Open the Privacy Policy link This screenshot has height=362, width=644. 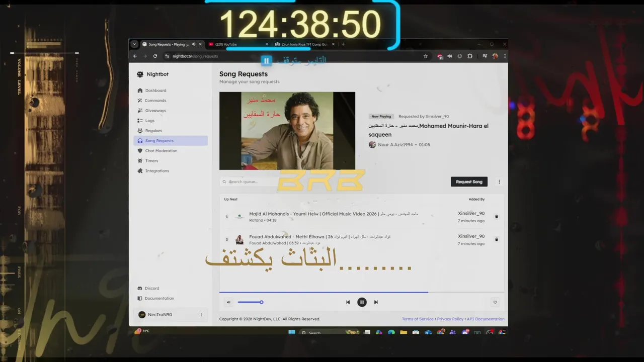[450, 319]
